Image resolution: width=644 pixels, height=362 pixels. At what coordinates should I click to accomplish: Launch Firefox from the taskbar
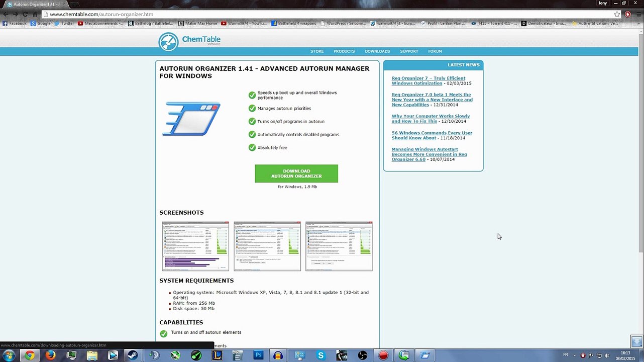point(50,355)
